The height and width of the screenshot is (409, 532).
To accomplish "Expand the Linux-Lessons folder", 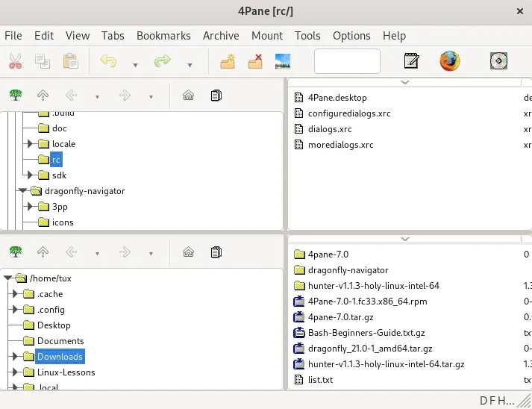I will point(15,372).
